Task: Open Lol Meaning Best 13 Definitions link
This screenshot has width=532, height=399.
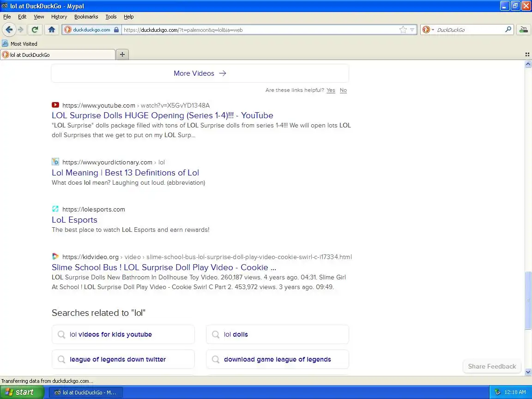Action: (x=125, y=173)
